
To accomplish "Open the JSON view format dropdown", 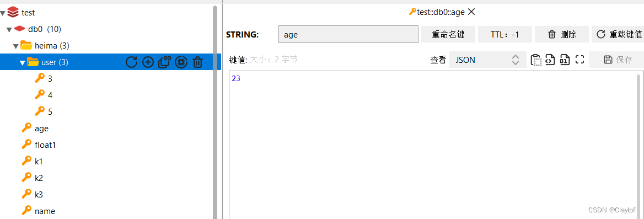I will (488, 60).
